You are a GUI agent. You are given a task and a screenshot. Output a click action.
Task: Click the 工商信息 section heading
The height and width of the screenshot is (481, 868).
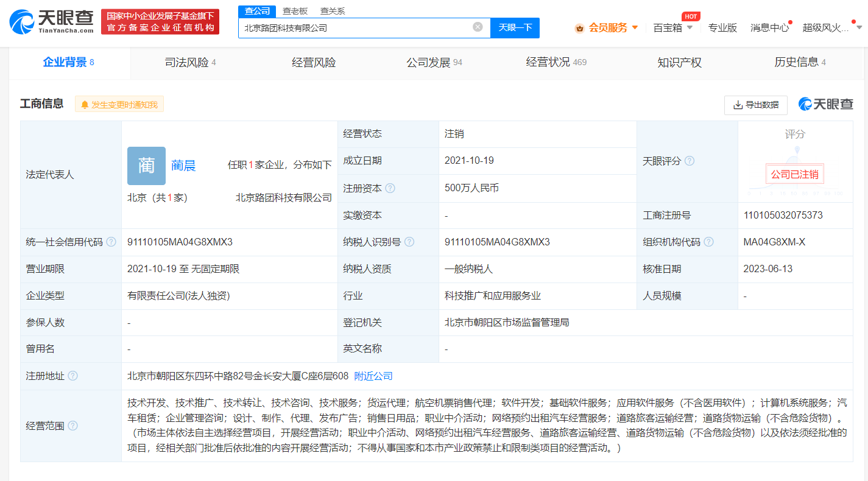point(41,104)
